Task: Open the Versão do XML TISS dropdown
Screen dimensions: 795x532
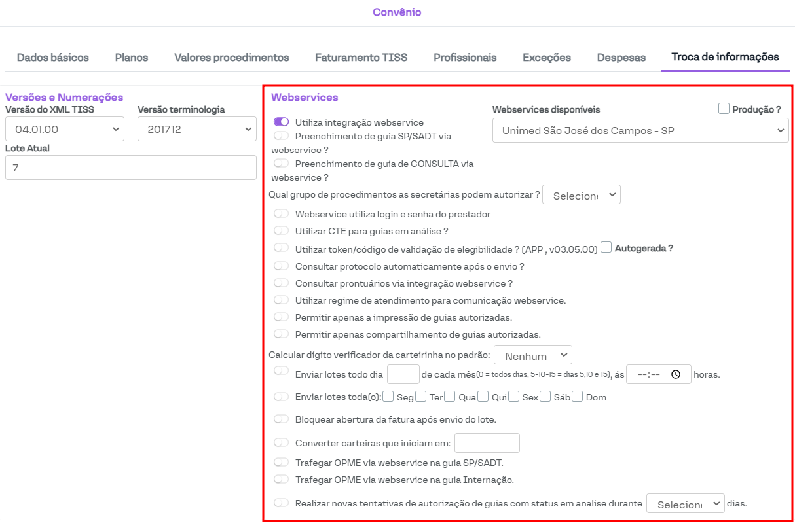Action: (65, 130)
